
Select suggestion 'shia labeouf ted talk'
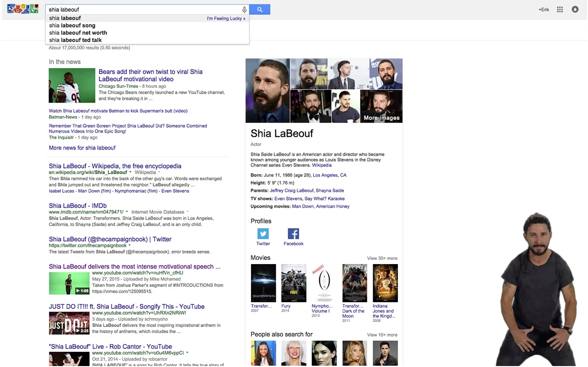[x=75, y=40]
